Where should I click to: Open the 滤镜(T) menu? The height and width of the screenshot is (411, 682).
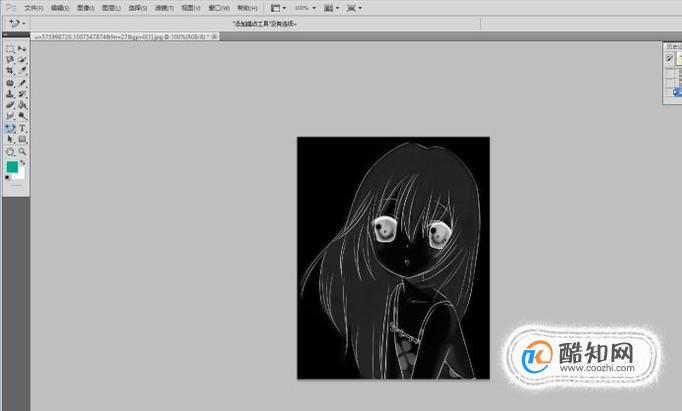click(164, 8)
